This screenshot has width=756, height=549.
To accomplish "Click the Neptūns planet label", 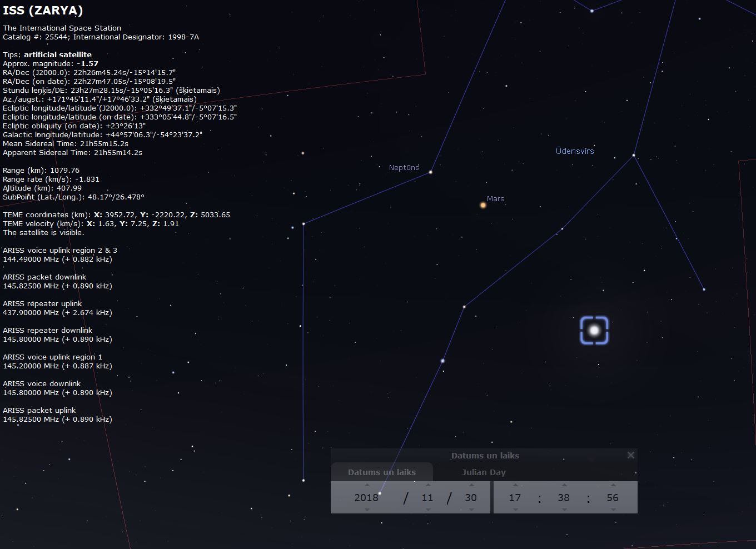I will 404,167.
